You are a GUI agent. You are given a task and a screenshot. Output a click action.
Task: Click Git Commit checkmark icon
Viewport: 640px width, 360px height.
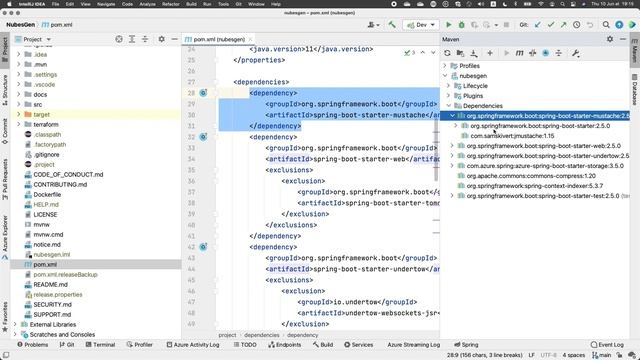pyautogui.click(x=551, y=25)
